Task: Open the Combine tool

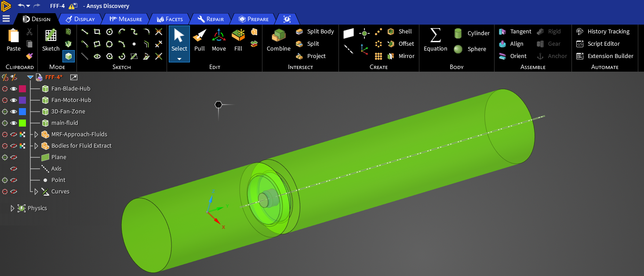Action: pyautogui.click(x=278, y=40)
